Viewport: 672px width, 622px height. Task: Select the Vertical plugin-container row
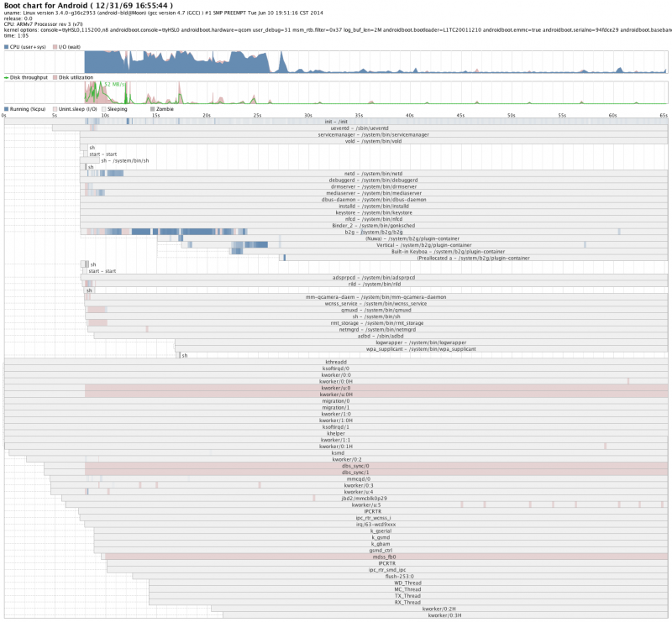[x=424, y=245]
